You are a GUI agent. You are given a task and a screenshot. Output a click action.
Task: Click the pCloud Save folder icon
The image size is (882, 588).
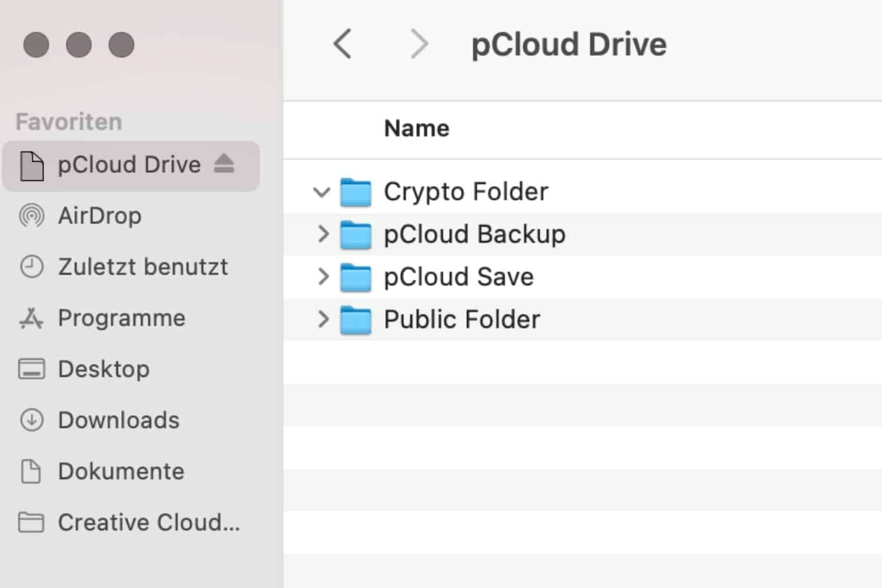point(356,277)
